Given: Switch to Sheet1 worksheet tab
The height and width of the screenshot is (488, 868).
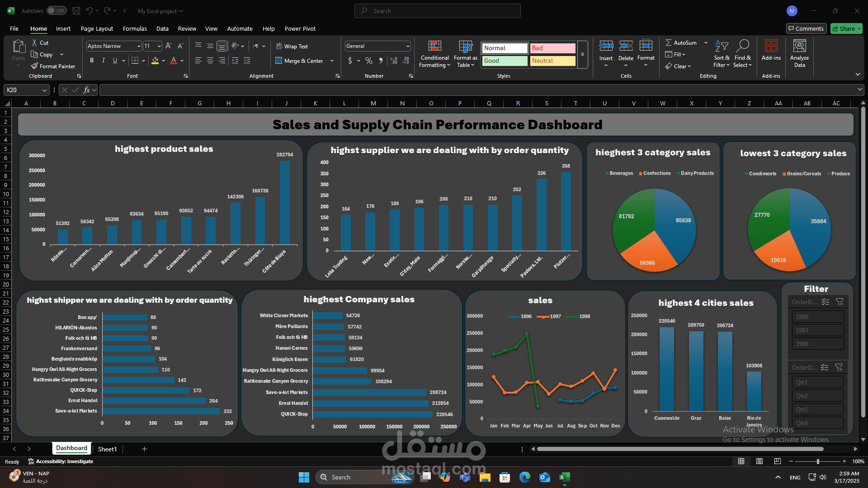Looking at the screenshot, I should click(107, 449).
